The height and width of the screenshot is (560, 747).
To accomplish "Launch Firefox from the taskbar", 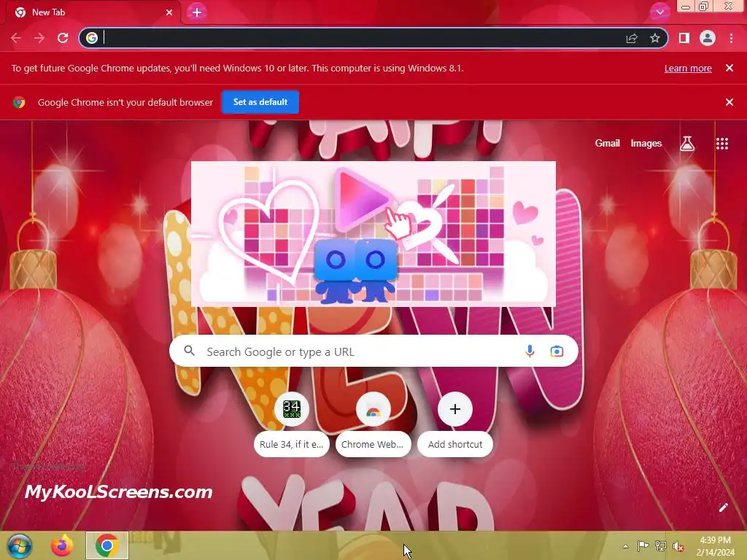I will (62, 545).
